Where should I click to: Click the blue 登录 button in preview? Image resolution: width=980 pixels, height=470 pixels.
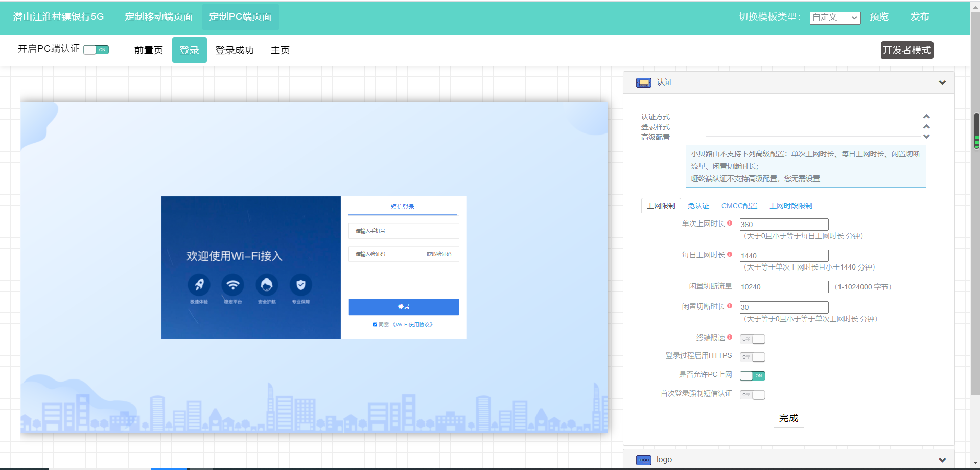(404, 307)
